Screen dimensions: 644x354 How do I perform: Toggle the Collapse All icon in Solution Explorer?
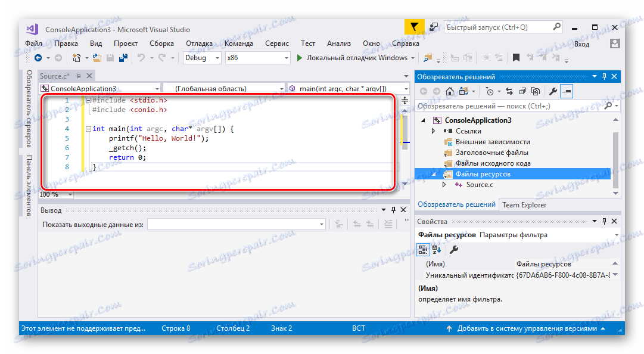pos(522,91)
